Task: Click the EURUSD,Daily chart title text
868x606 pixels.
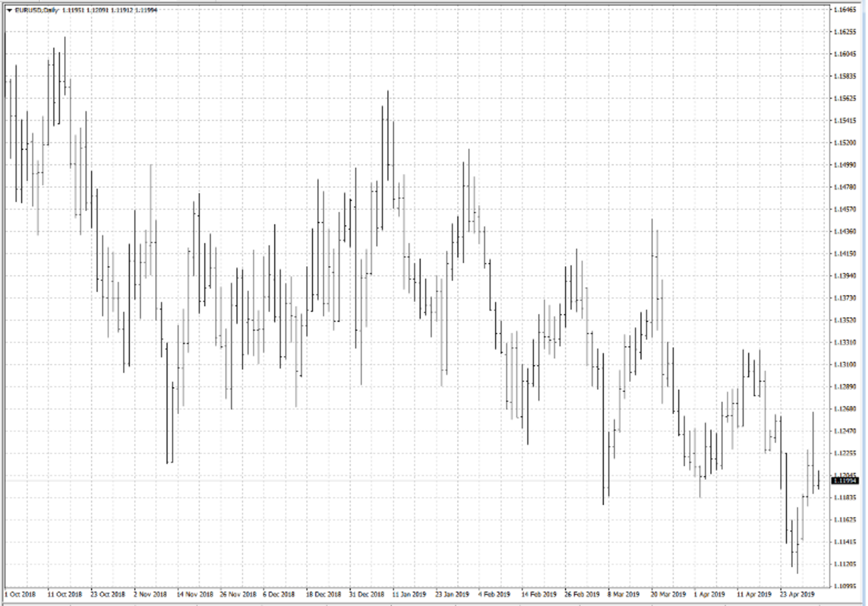Action: (x=37, y=10)
